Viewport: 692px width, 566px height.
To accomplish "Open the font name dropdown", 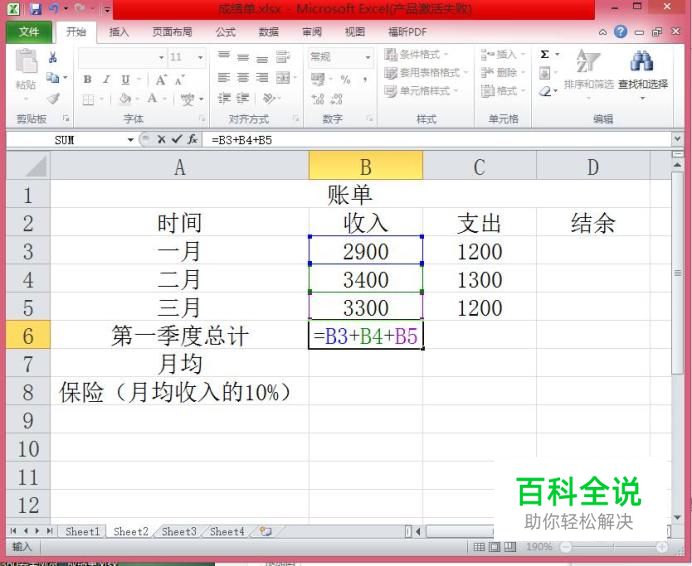I will coord(161,57).
